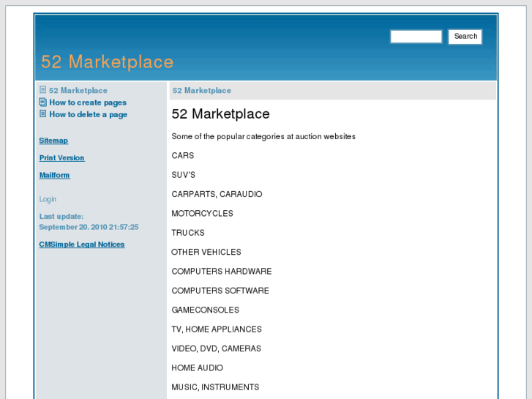Image resolution: width=532 pixels, height=399 pixels.
Task: Open How to delete a page menu item
Action: click(x=89, y=114)
